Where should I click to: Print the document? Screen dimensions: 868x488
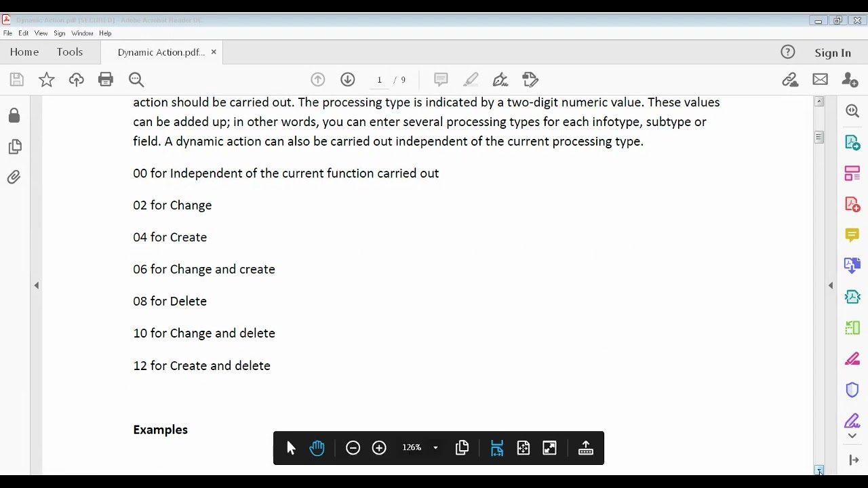click(x=106, y=80)
